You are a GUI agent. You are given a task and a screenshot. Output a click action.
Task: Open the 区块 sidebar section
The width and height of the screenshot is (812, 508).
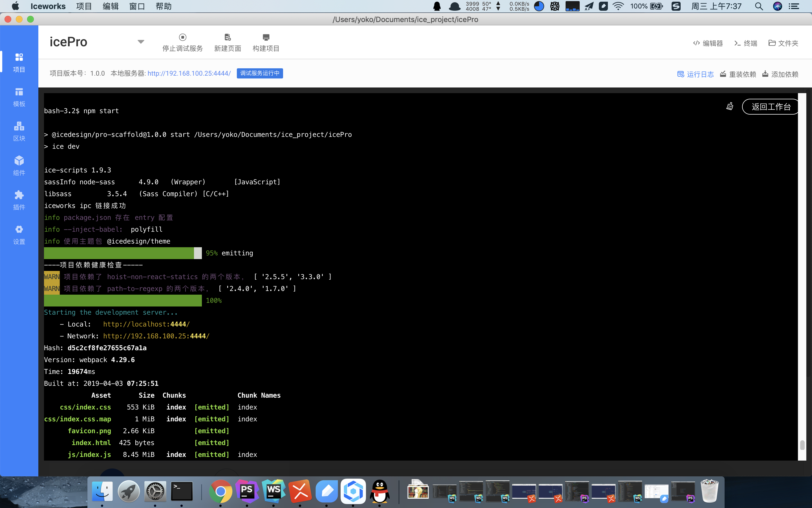[19, 131]
